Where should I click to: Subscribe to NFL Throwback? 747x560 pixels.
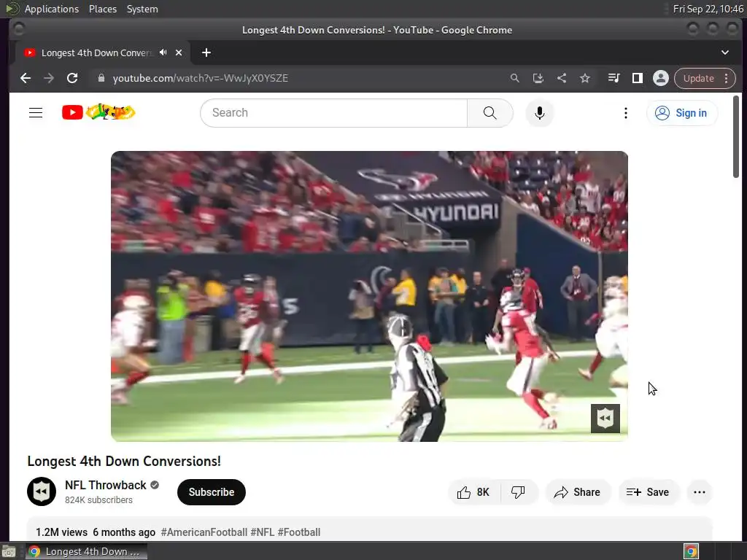(211, 492)
